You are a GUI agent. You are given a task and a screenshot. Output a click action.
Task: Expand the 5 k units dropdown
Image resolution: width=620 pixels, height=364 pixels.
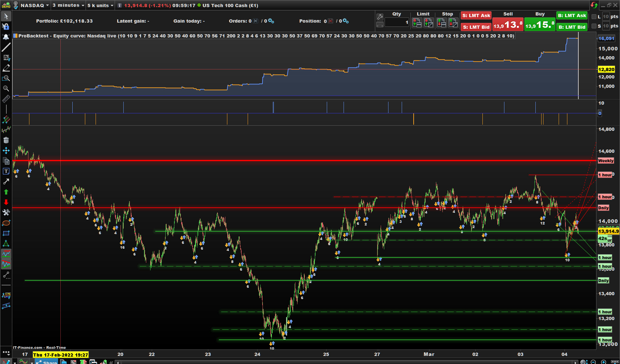coord(100,5)
